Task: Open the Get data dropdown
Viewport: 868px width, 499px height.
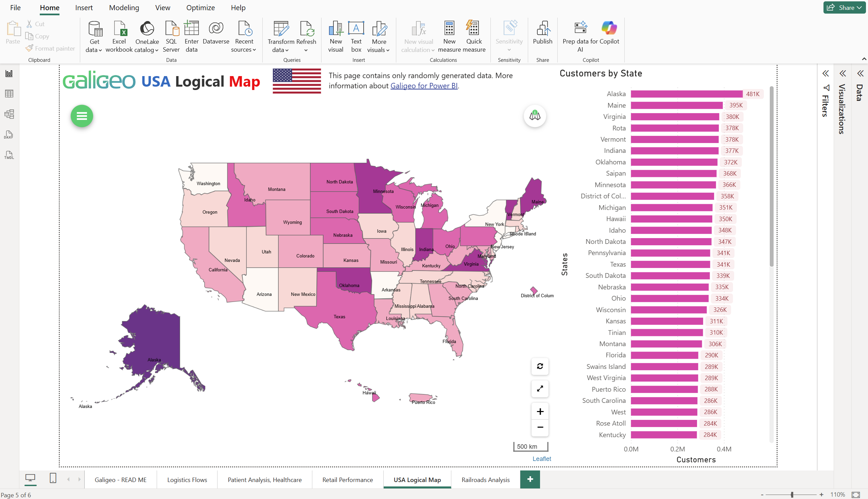Action: coord(94,46)
